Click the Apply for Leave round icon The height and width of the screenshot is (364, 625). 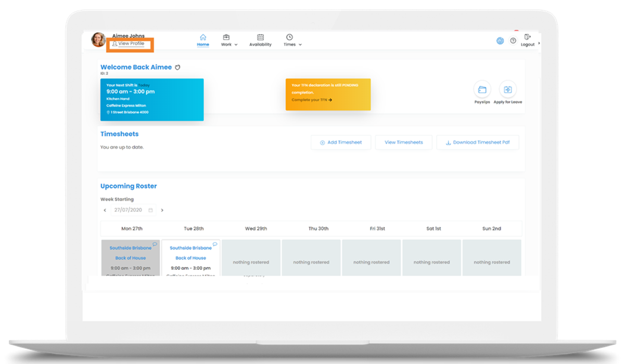(508, 90)
